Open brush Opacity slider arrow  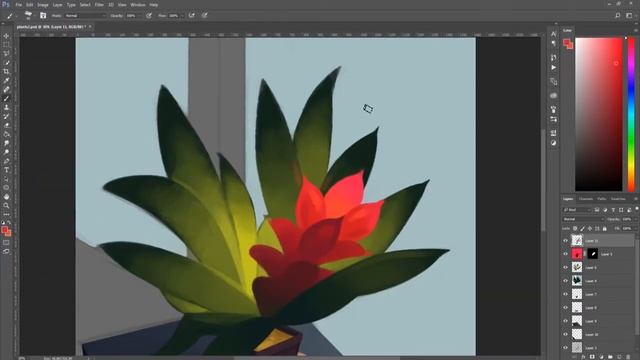tap(140, 16)
